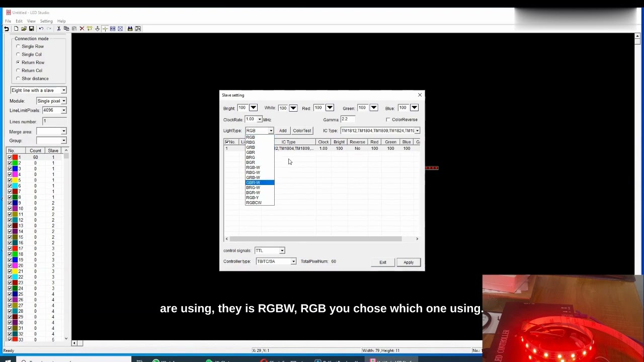
Task: Click the green color swatch for line 2
Action: (x=15, y=163)
